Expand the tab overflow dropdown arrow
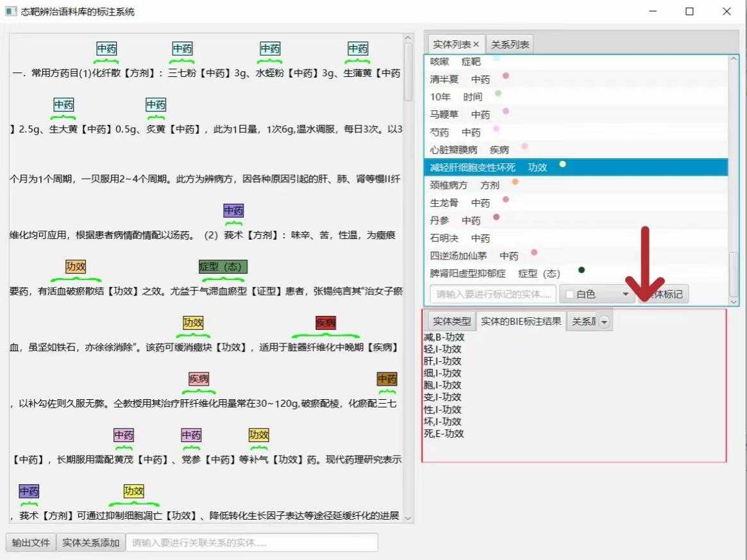 pos(605,321)
